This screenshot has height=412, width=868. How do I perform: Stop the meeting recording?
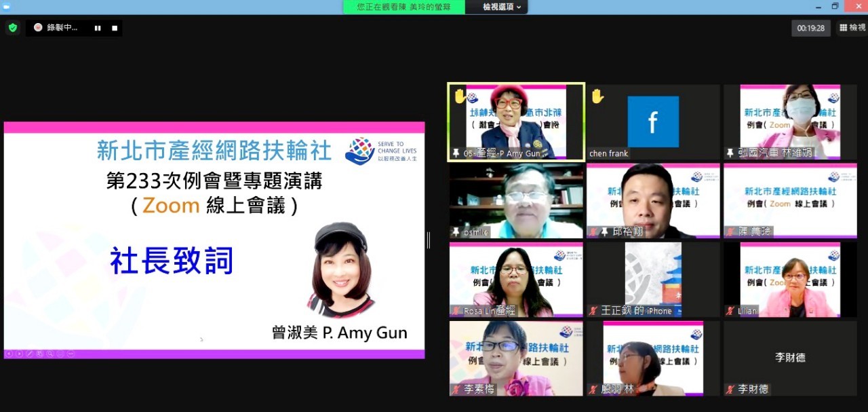tap(115, 28)
